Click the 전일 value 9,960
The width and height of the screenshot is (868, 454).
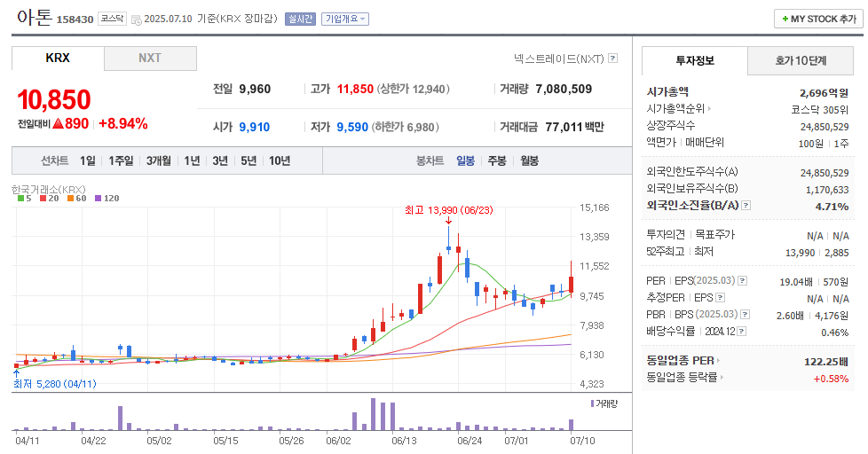255,89
